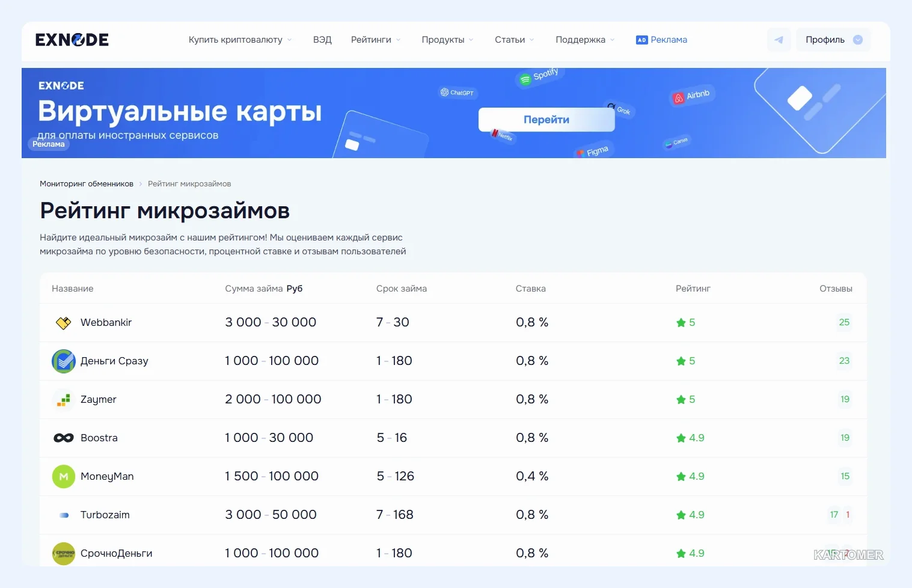Click the rating star in Boostra row
Image resolution: width=912 pixels, height=588 pixels.
pyautogui.click(x=681, y=438)
